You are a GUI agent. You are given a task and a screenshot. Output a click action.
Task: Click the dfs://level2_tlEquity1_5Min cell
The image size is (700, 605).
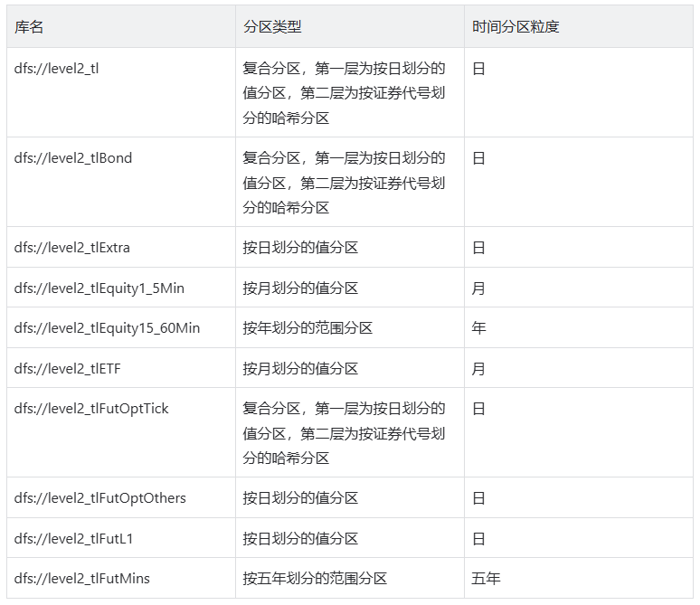(99, 288)
